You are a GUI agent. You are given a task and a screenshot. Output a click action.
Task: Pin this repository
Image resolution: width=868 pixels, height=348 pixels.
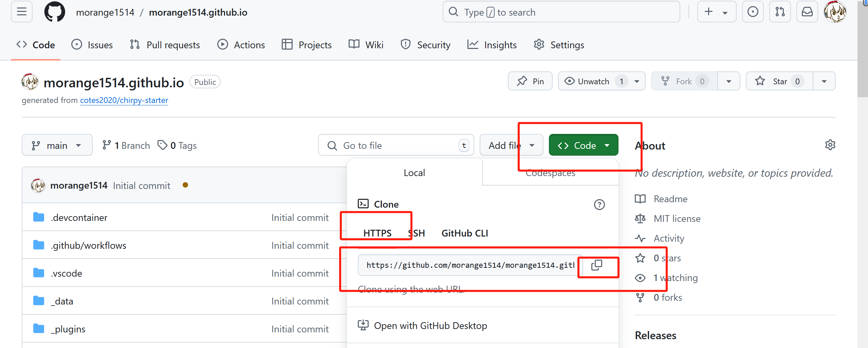tap(530, 81)
